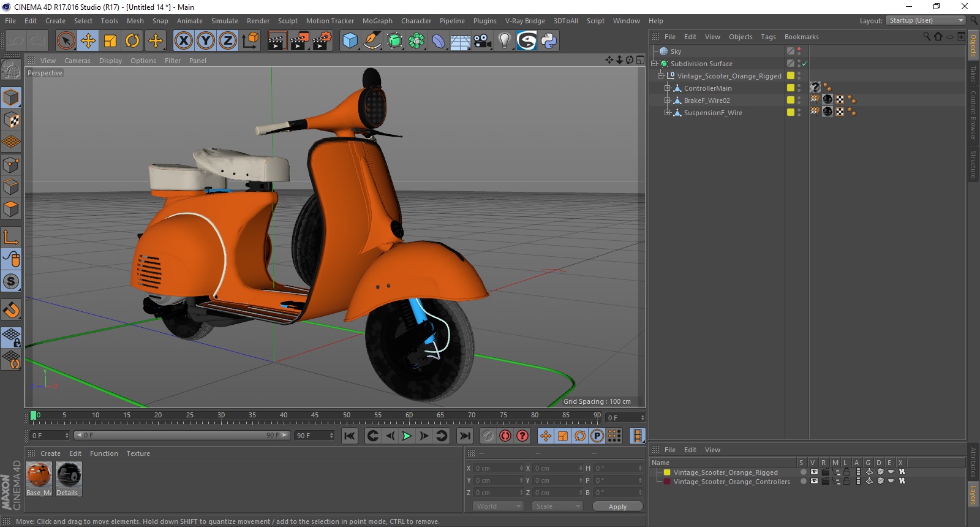The image size is (980, 527).
Task: Play the animation forward
Action: click(x=407, y=436)
